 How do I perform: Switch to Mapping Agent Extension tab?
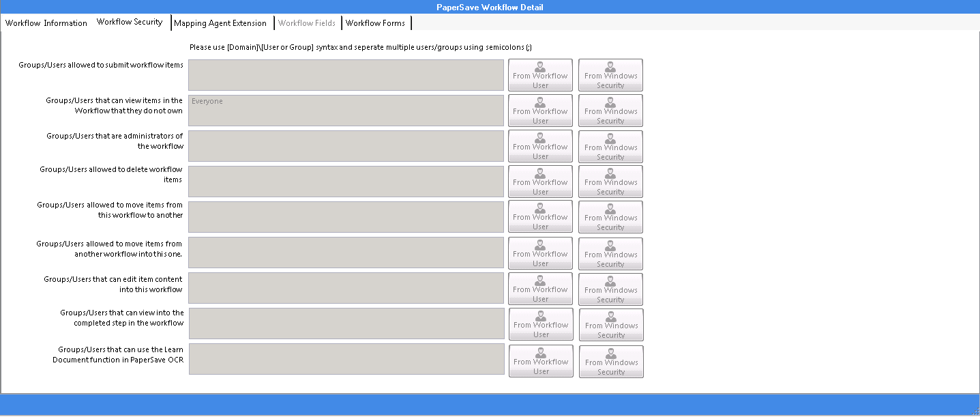[220, 23]
